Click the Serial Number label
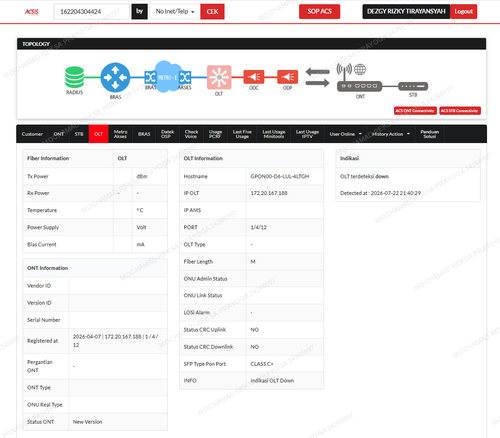 (44, 320)
